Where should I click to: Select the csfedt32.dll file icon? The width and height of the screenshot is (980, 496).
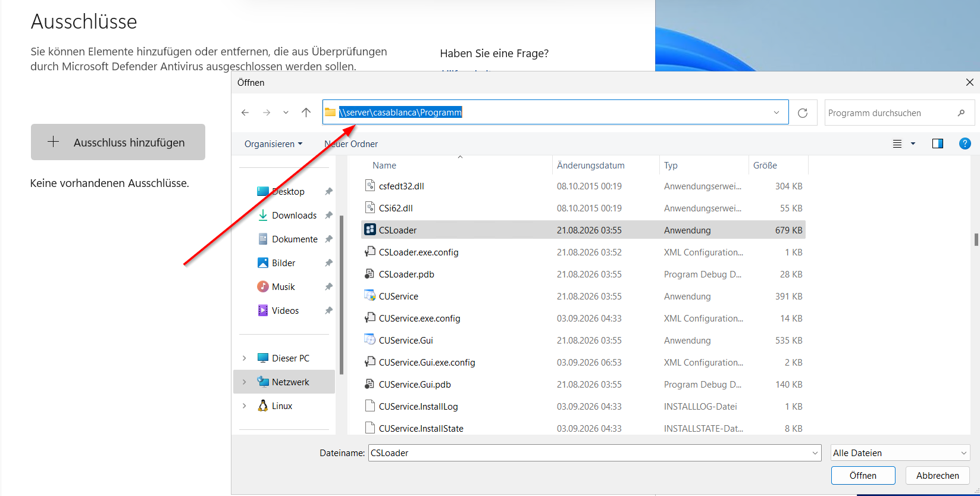370,186
